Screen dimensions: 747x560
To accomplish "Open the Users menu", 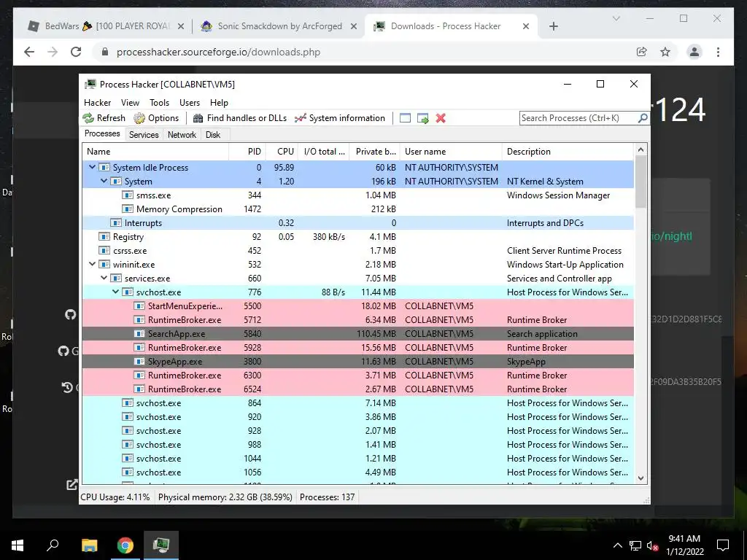I will [190, 103].
